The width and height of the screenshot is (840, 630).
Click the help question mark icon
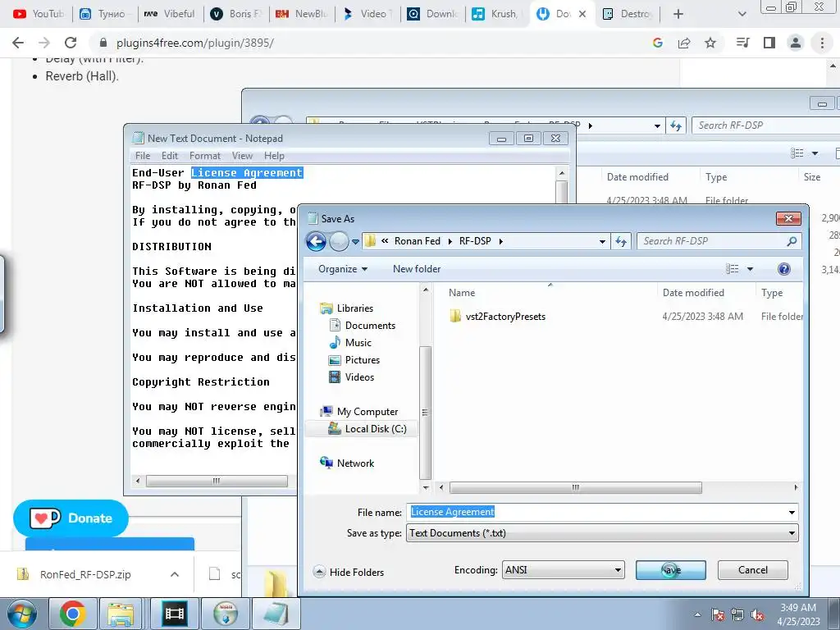click(783, 269)
